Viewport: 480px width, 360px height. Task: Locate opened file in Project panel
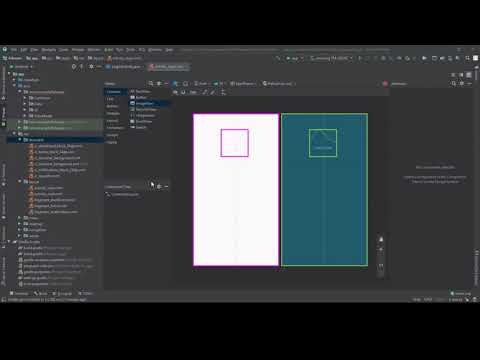point(74,67)
